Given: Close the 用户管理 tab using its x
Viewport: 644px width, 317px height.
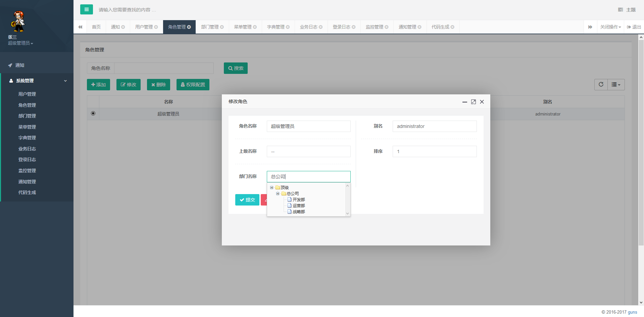Looking at the screenshot, I should click(x=156, y=27).
